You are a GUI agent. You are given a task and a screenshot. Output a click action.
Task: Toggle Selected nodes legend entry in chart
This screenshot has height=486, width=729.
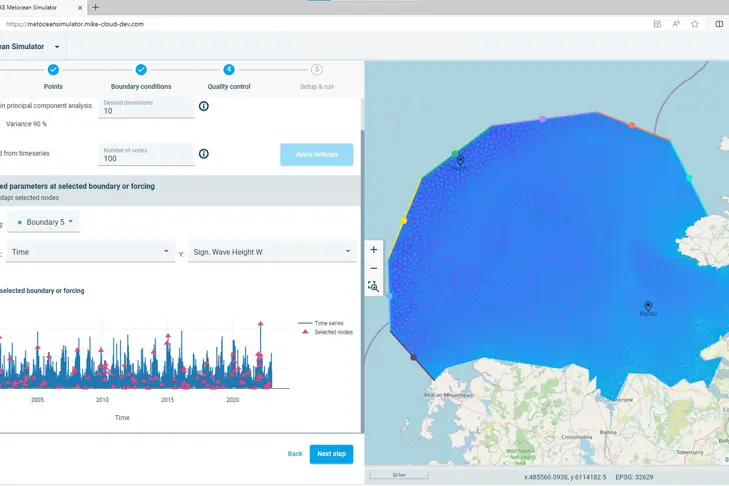(325, 332)
